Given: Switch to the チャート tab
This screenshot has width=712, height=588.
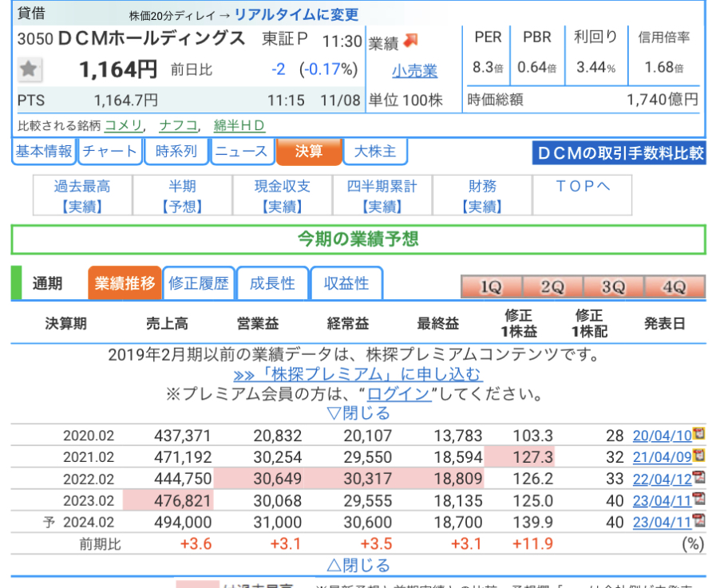Looking at the screenshot, I should tap(110, 151).
